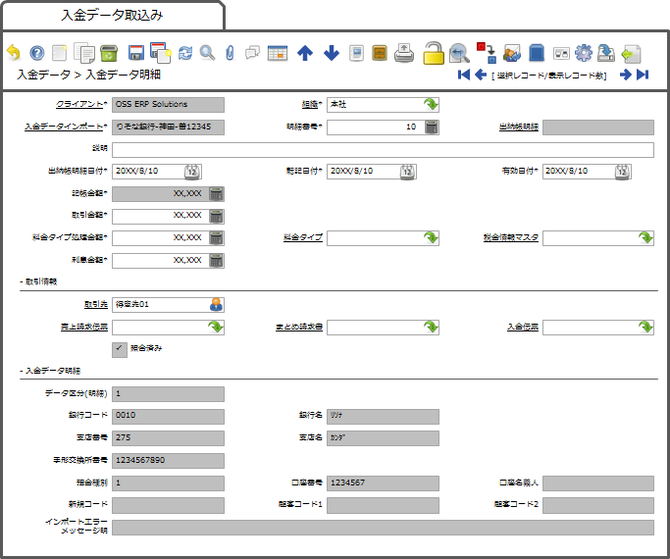
Task: Click the Copy Record documents icon
Action: tap(84, 53)
